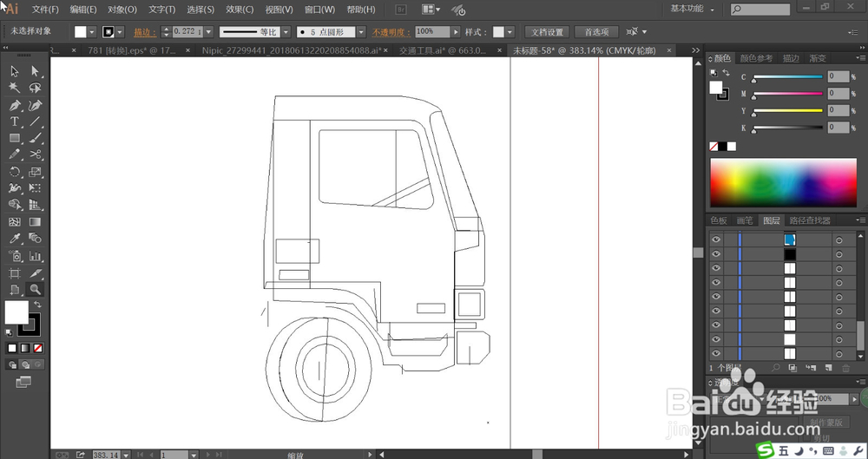Switch to the 交通工具.ai document tab
The image size is (868, 459).
[443, 50]
